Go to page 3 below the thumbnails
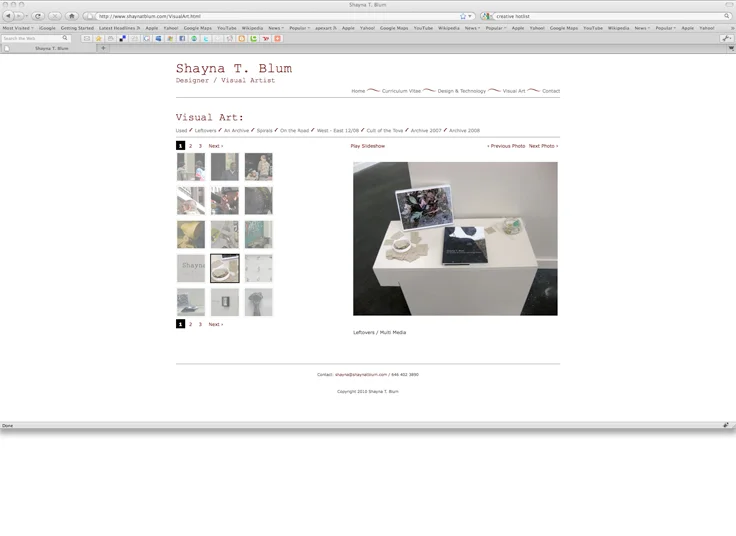The width and height of the screenshot is (736, 536). [200, 324]
